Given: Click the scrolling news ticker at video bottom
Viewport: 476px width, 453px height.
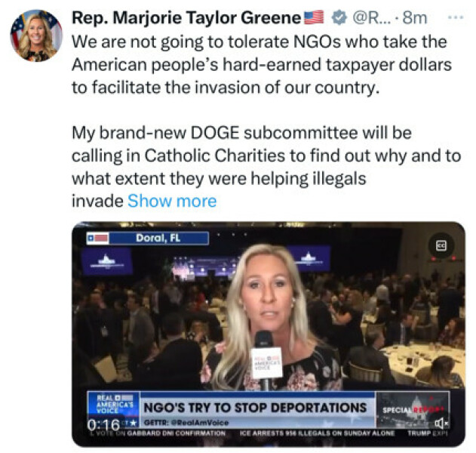Looking at the screenshot, I should click(x=269, y=433).
